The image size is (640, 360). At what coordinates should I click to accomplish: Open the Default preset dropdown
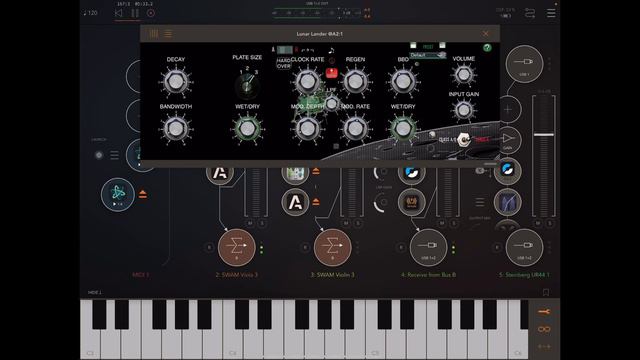coord(428,55)
